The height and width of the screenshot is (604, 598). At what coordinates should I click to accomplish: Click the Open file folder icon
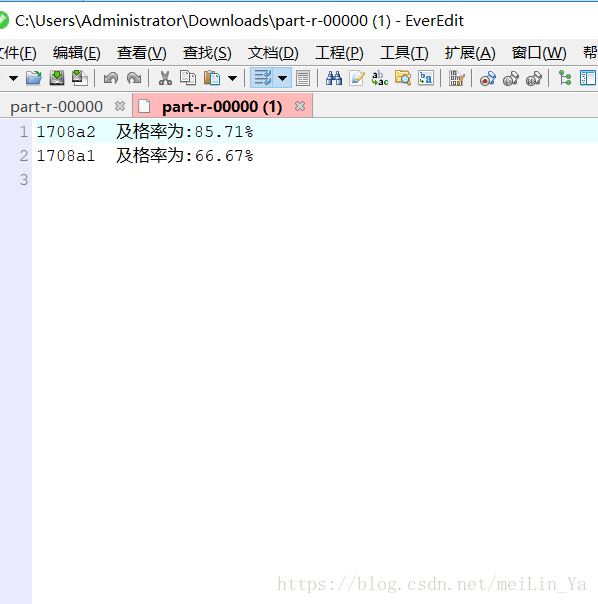[x=34, y=78]
